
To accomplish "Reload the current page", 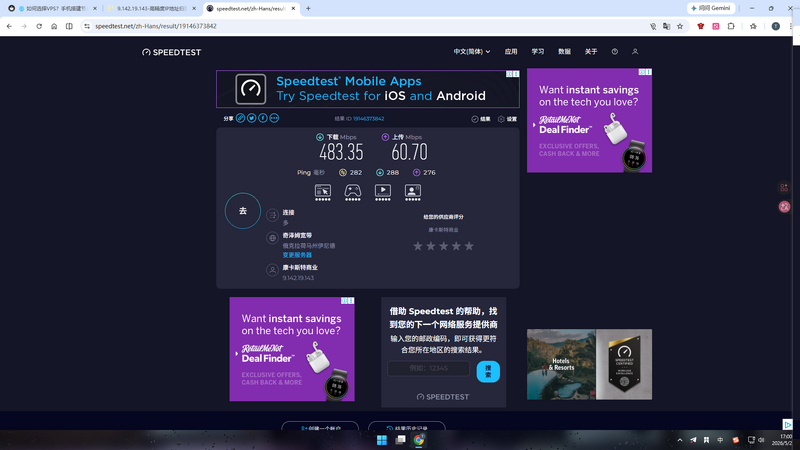I will (39, 26).
